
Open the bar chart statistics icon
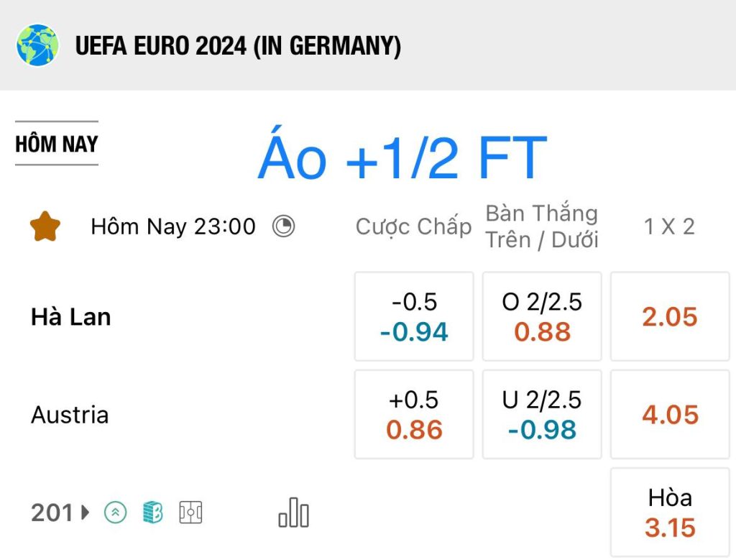pyautogui.click(x=294, y=513)
